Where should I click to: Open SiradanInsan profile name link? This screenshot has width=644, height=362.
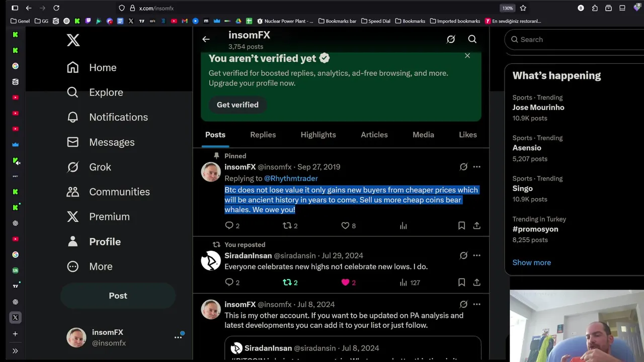248,255
